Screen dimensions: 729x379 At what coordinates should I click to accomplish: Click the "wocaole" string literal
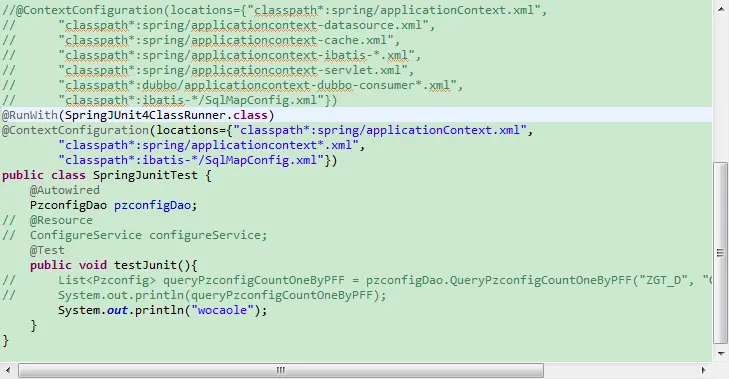pyautogui.click(x=222, y=310)
